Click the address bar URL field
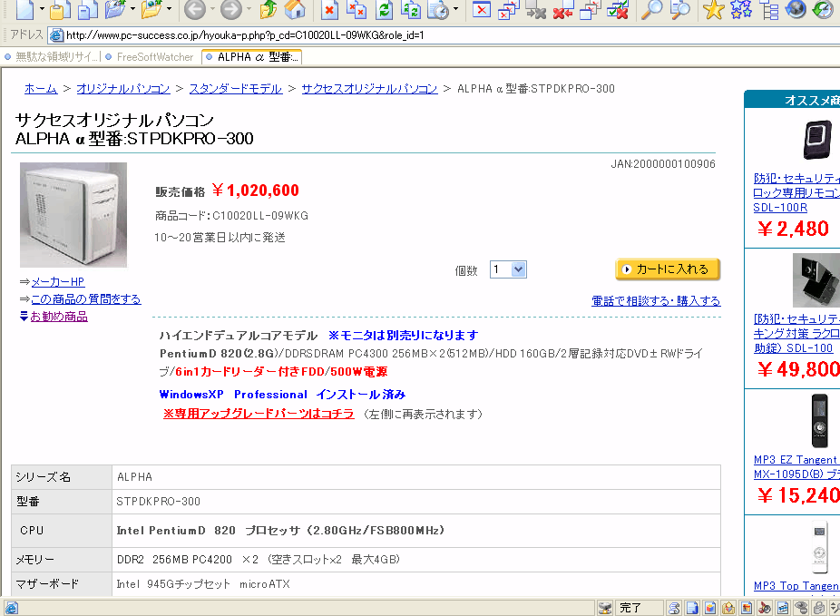The height and width of the screenshot is (616, 840). tap(363, 35)
